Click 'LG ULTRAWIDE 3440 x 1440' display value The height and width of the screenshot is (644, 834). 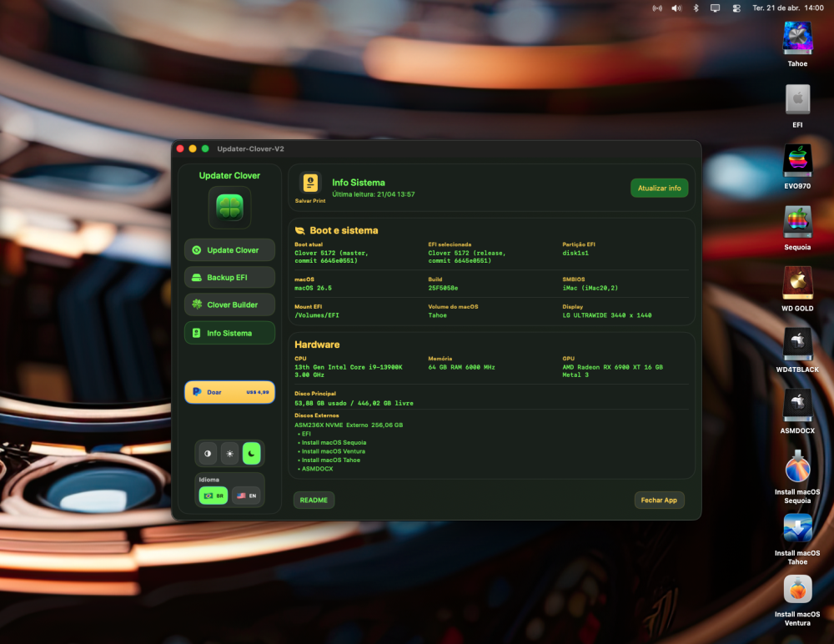(607, 315)
